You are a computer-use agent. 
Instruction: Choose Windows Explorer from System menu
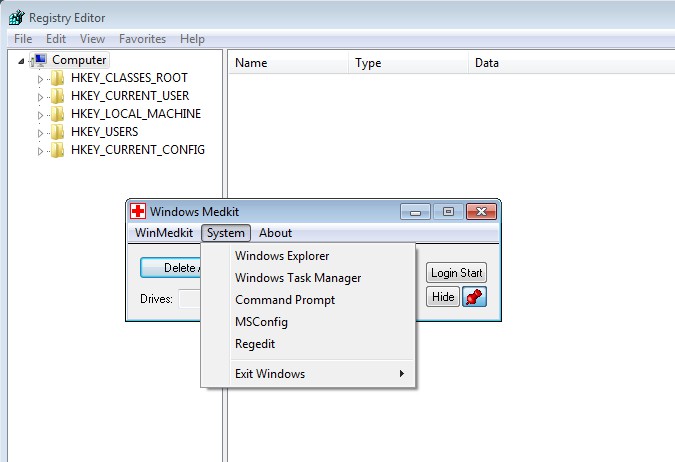[308, 256]
